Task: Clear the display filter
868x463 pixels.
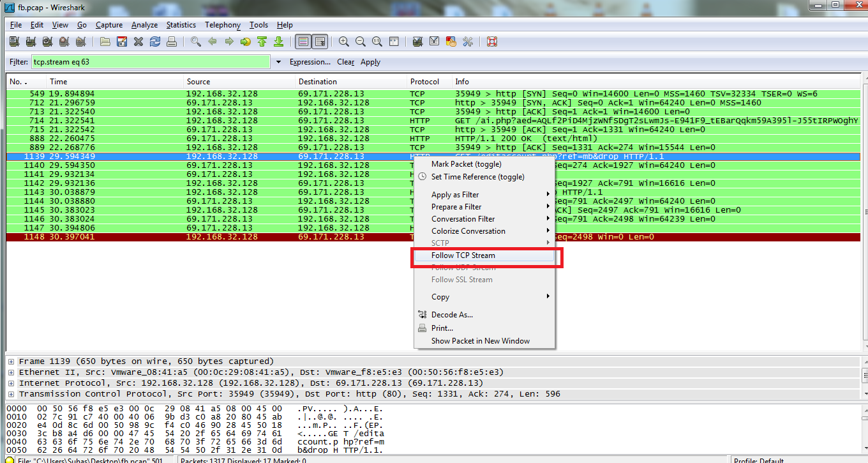Action: tap(346, 62)
